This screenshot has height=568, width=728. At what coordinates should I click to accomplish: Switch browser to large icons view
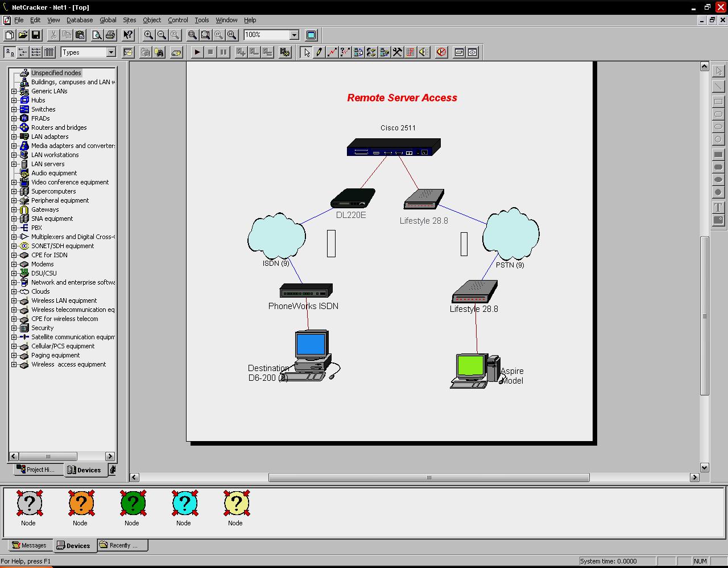[10, 52]
